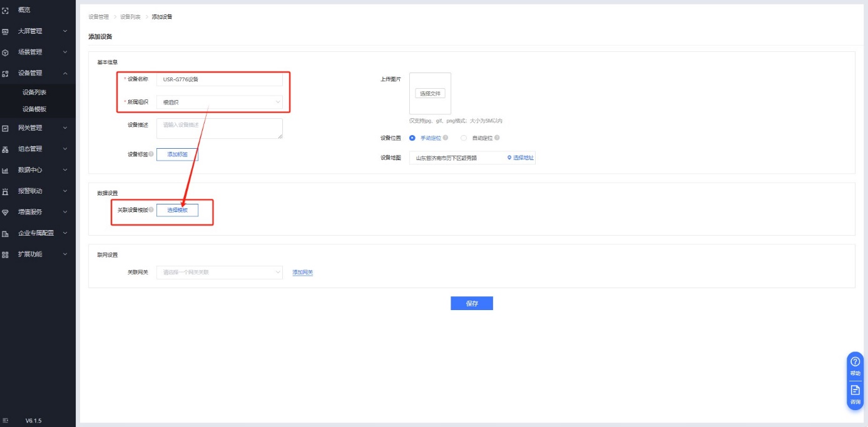Click the 保存 button
The height and width of the screenshot is (427, 868).
click(471, 303)
